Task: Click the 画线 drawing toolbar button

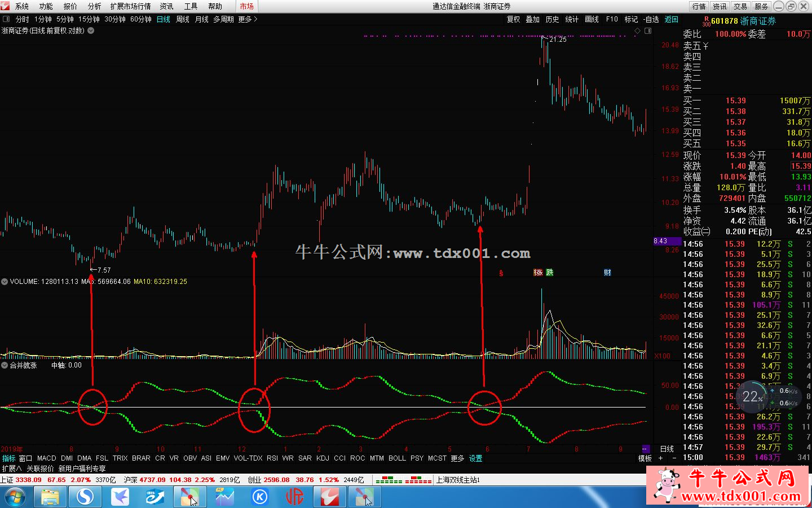Action: pyautogui.click(x=592, y=19)
